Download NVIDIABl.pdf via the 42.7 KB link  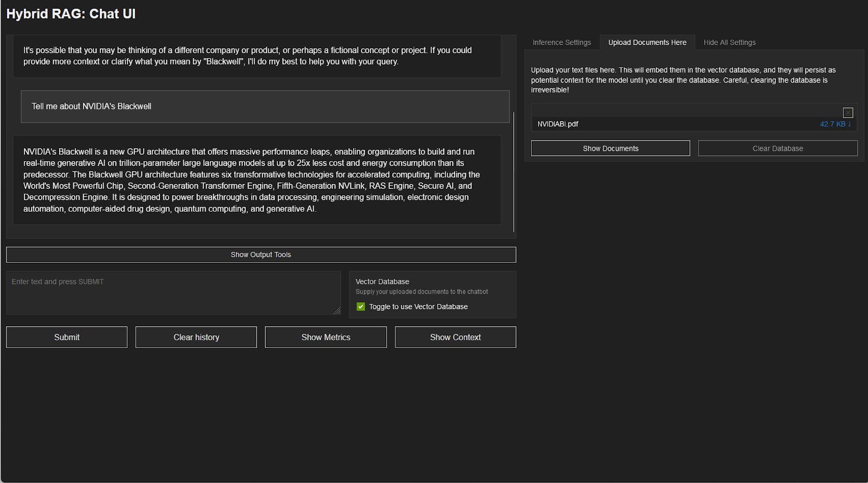pyautogui.click(x=835, y=124)
